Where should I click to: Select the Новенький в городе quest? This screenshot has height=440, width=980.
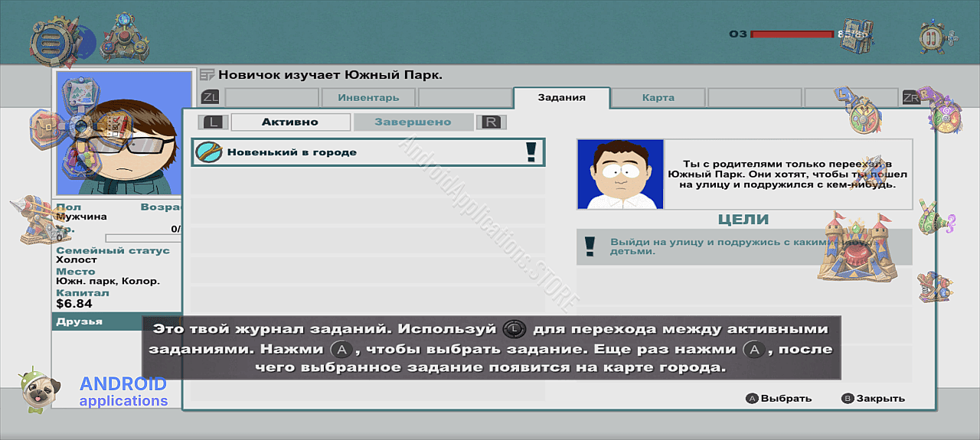[368, 152]
